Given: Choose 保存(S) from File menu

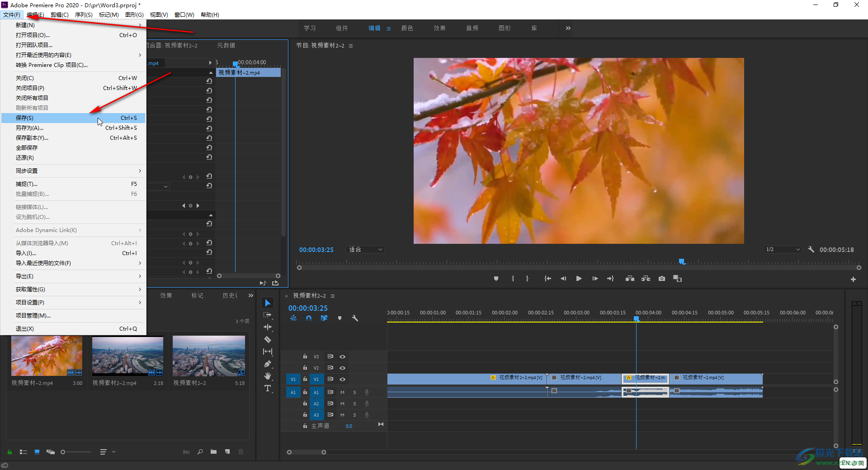Looking at the screenshot, I should [73, 118].
